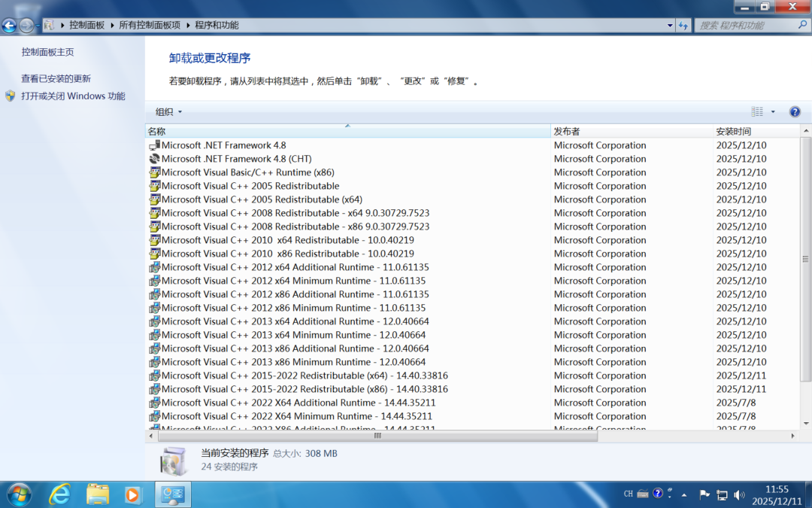Click the scroll left arrow
This screenshot has width=812, height=508.
(x=150, y=436)
